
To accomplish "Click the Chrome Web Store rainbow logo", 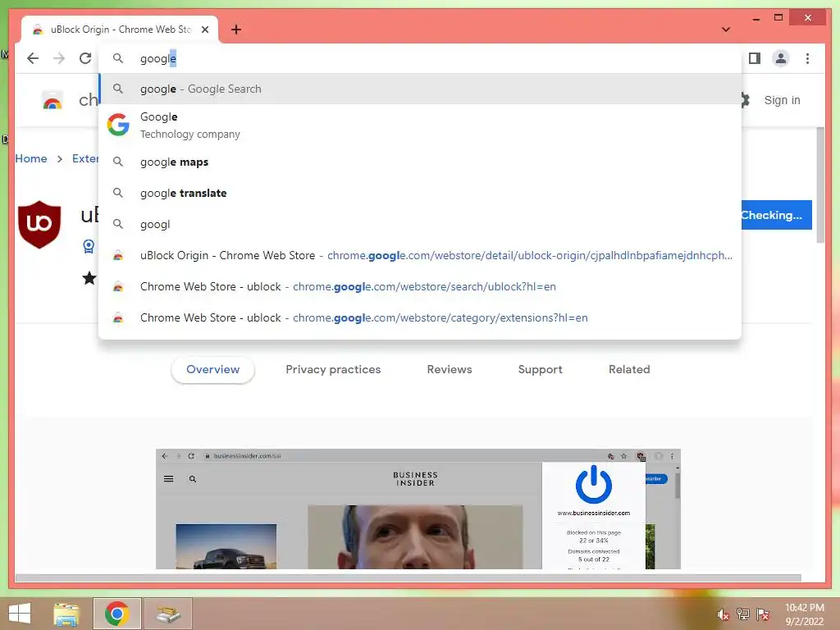I will [x=52, y=100].
